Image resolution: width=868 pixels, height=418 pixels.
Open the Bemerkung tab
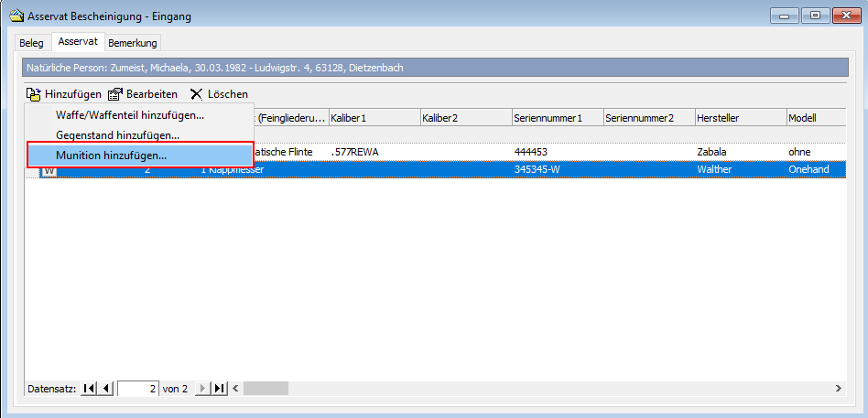(133, 43)
